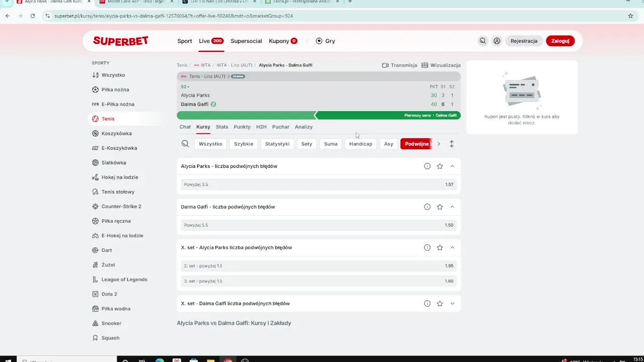The width and height of the screenshot is (644, 362).
Task: Expand X. set Dalma Galfi market
Action: (452, 303)
